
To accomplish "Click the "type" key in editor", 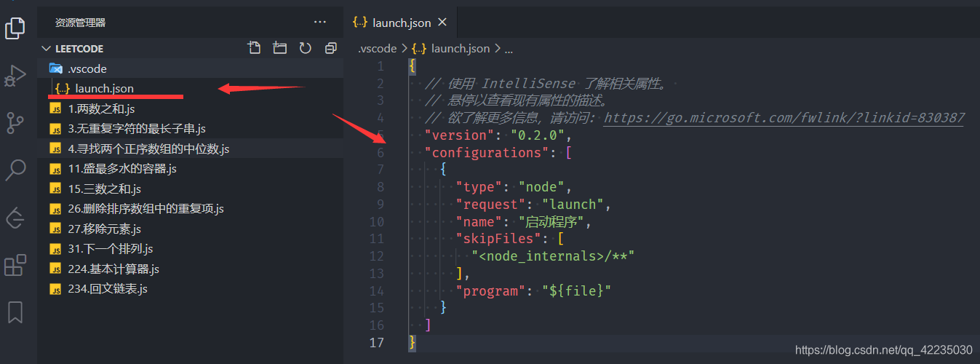I will tap(479, 187).
